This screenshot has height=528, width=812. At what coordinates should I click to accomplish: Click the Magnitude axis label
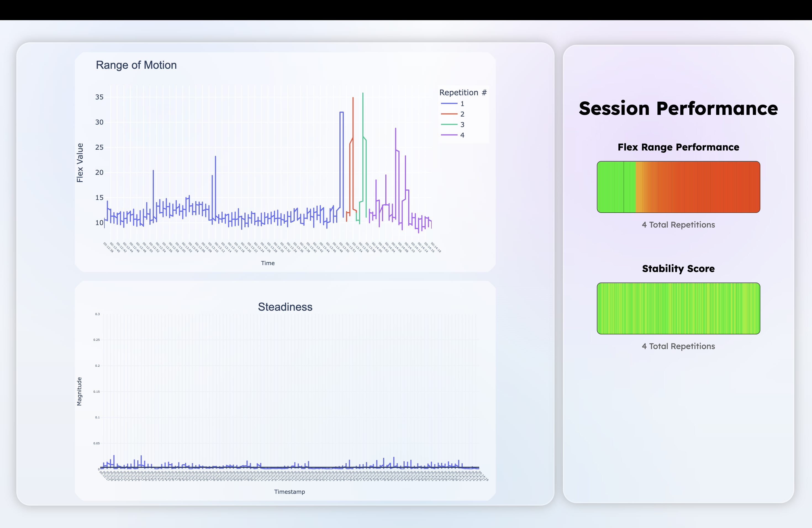[79, 391]
